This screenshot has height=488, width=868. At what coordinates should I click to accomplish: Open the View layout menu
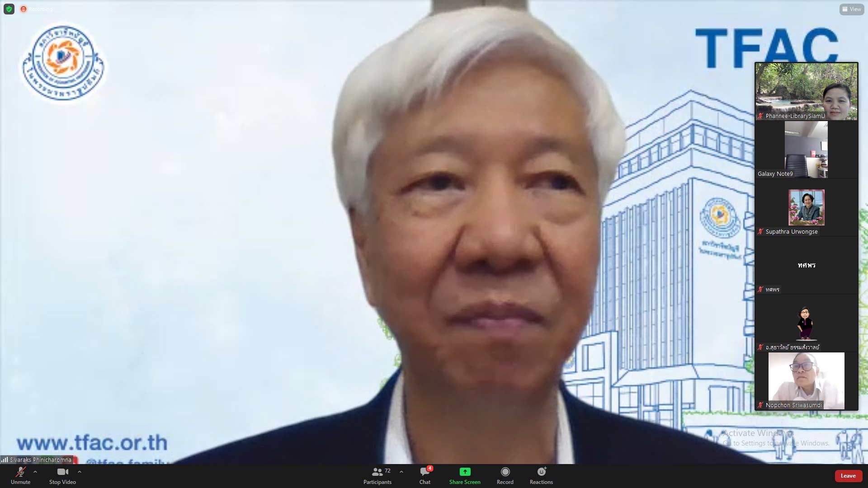pos(852,9)
